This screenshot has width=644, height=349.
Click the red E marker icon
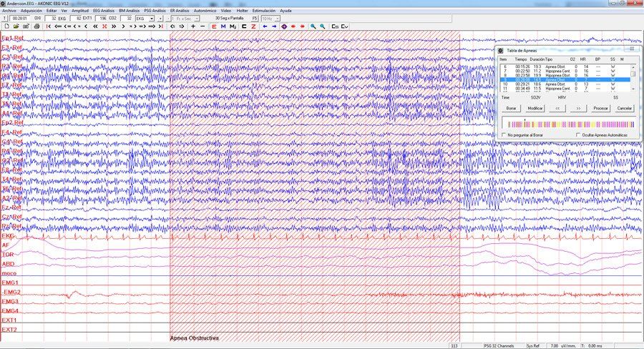(x=214, y=26)
